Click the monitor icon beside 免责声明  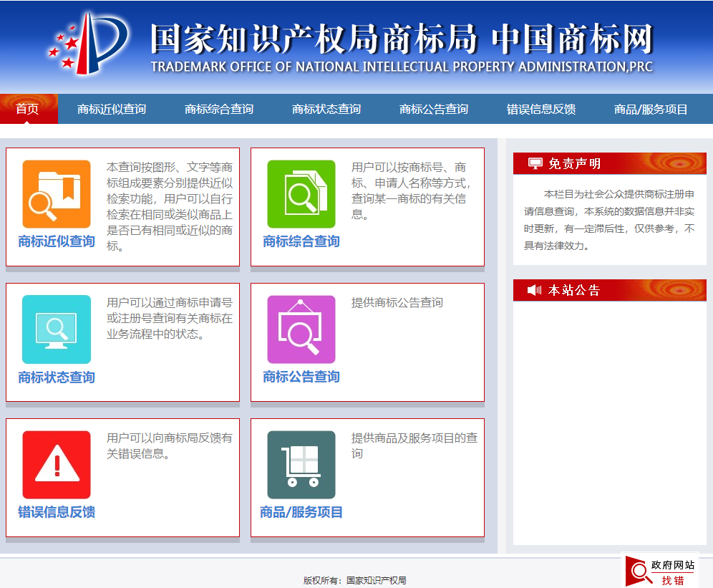tap(535, 163)
